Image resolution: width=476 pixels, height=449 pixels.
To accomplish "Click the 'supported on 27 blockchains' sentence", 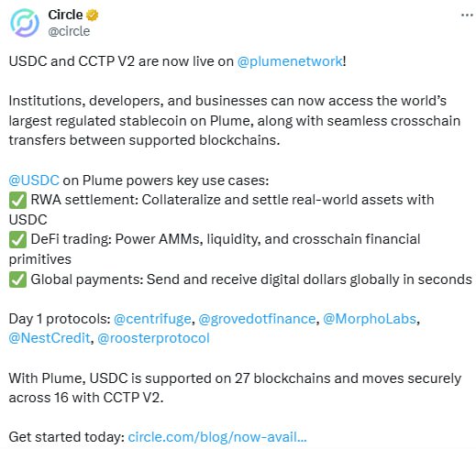I will 235,388.
